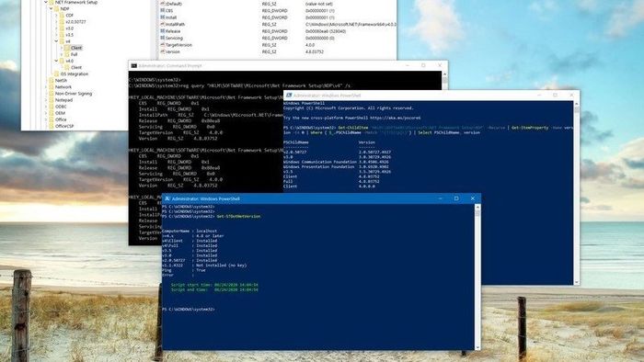Viewport: 644px width, 362px height.
Task: Click the rear PowerShell vertical scrollbar
Action: click(577, 193)
